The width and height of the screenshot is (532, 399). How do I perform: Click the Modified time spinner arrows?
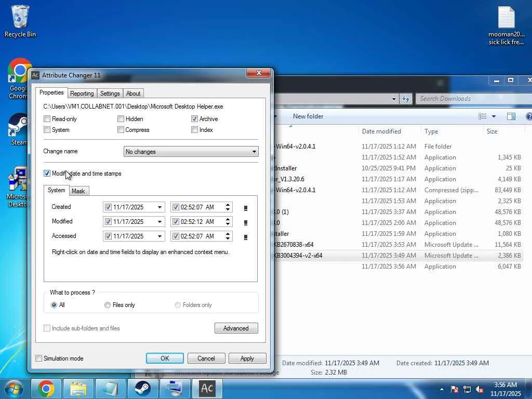click(x=228, y=221)
